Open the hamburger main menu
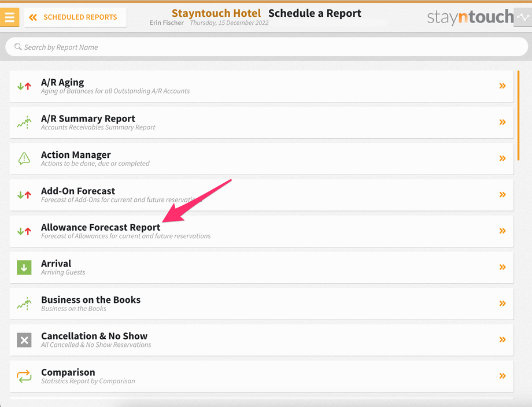 pos(9,17)
